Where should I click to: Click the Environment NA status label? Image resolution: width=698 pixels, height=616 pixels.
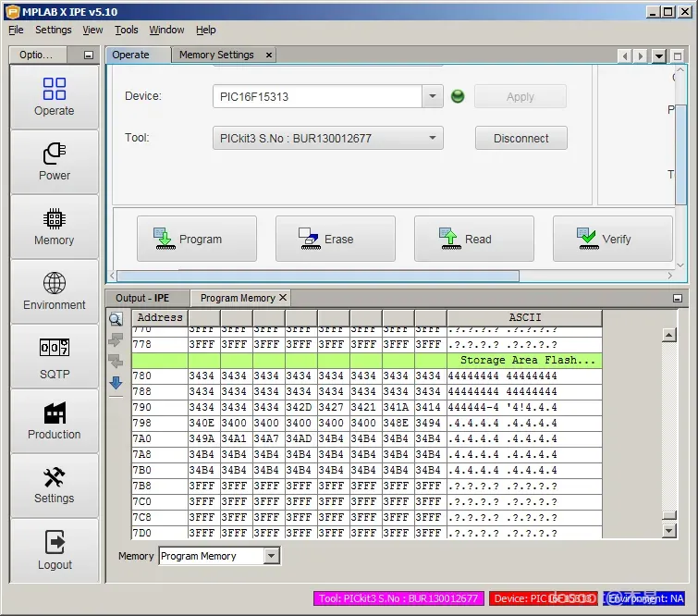click(644, 598)
